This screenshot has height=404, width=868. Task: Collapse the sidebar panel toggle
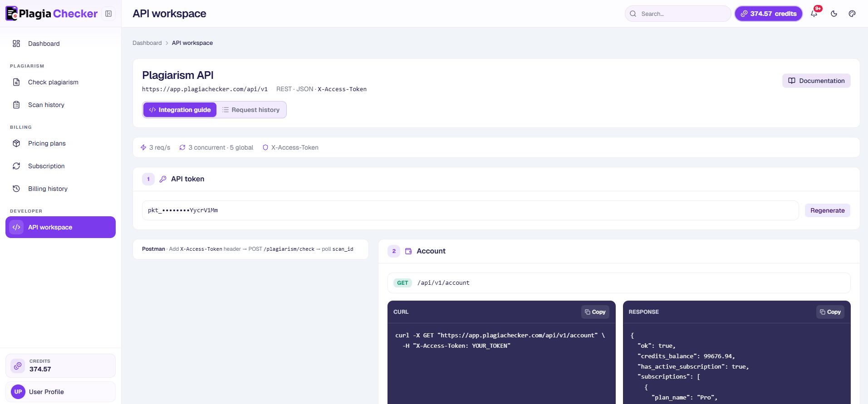(108, 14)
